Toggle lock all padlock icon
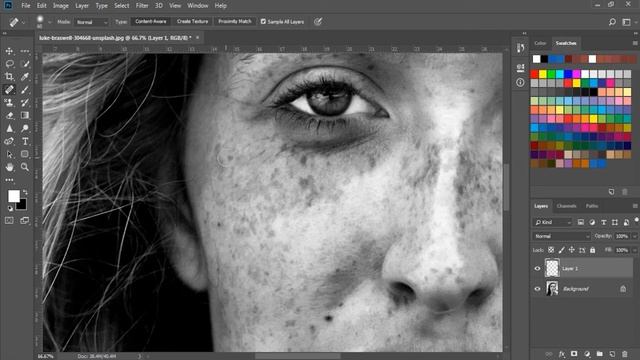Screen dimensions: 640x360 [x=593, y=250]
